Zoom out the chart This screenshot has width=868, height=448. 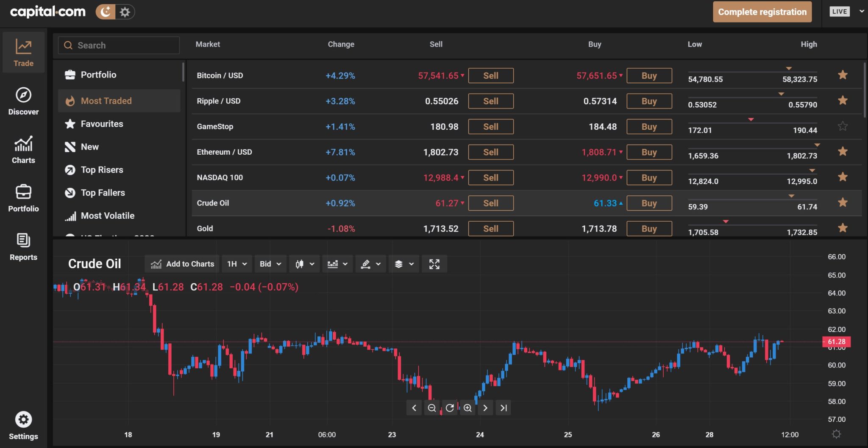432,408
